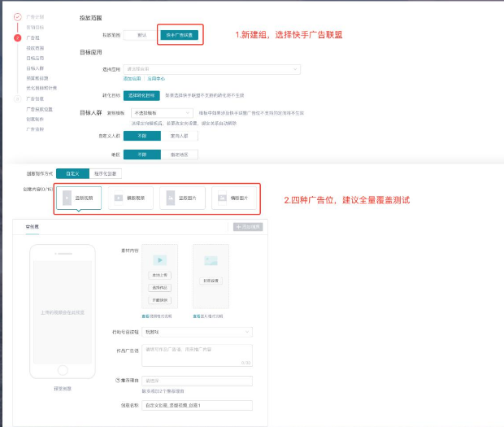Select the 横版图片 creative type card

click(234, 198)
